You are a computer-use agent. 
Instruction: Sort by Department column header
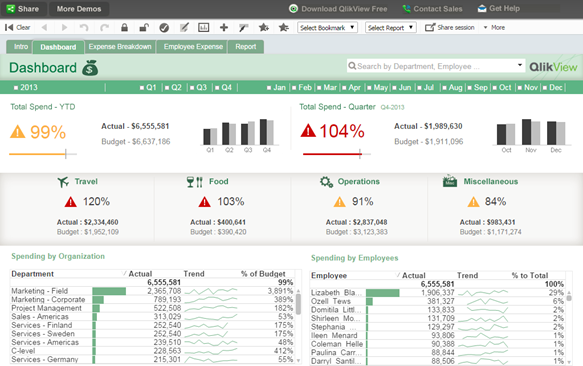point(33,274)
